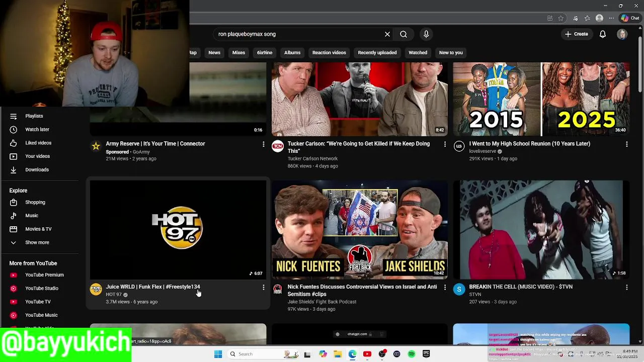This screenshot has height=362, width=644.
Task: Open BREAKIN THE CELL music video thumbnail
Action: (541, 230)
